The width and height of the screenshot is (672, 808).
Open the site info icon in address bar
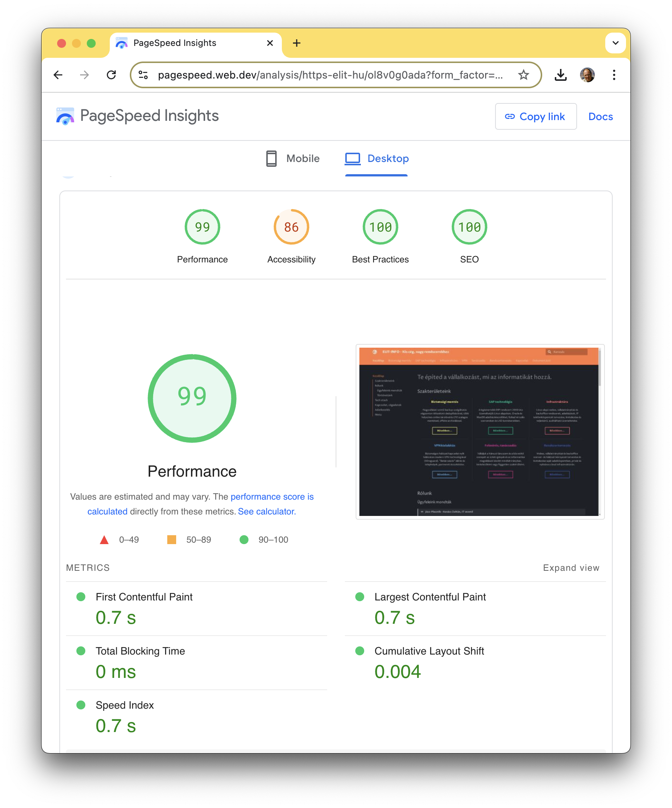(x=143, y=75)
